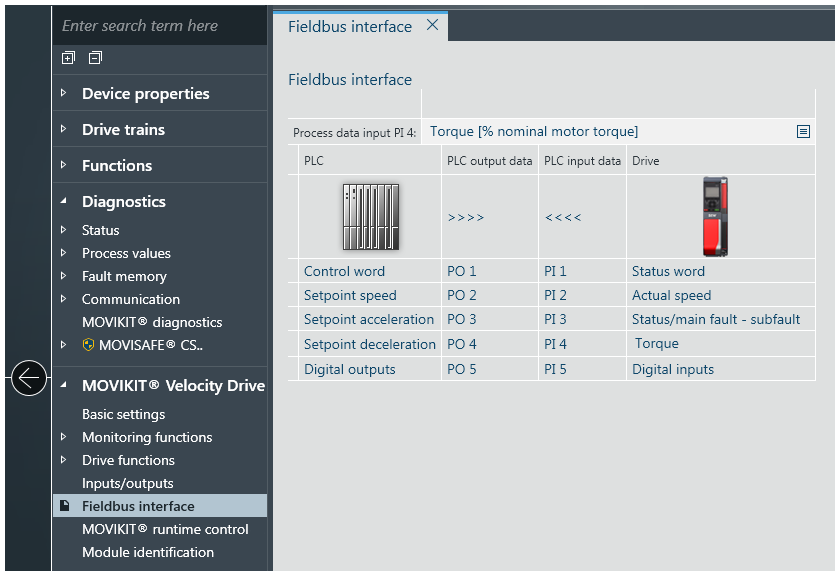Viewport: 839px width, 575px height.
Task: Expand the Fault memory tree node
Action: point(64,276)
